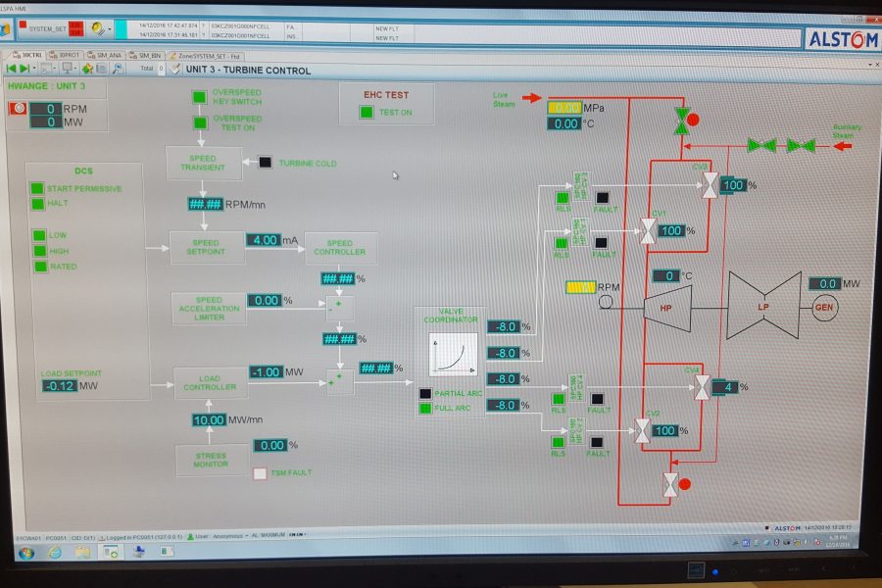Viewport: 882px width, 588px height.
Task: Select the green live steam stop valve
Action: tap(682, 121)
